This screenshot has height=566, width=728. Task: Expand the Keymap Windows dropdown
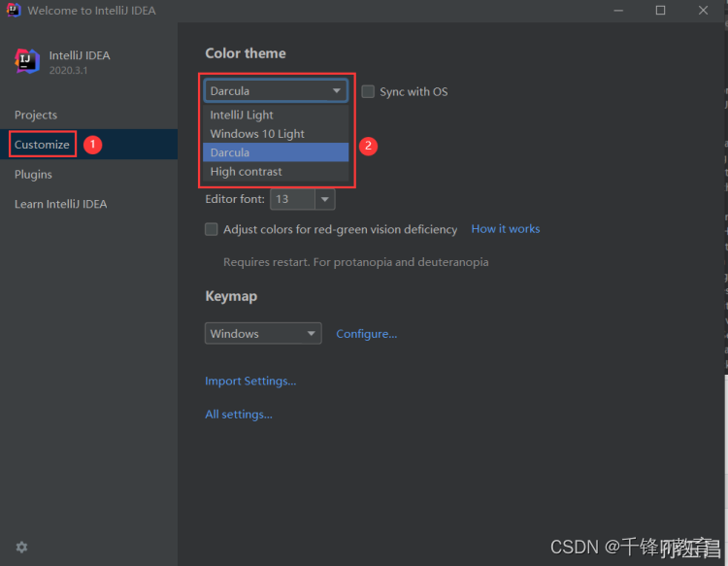[x=263, y=333]
